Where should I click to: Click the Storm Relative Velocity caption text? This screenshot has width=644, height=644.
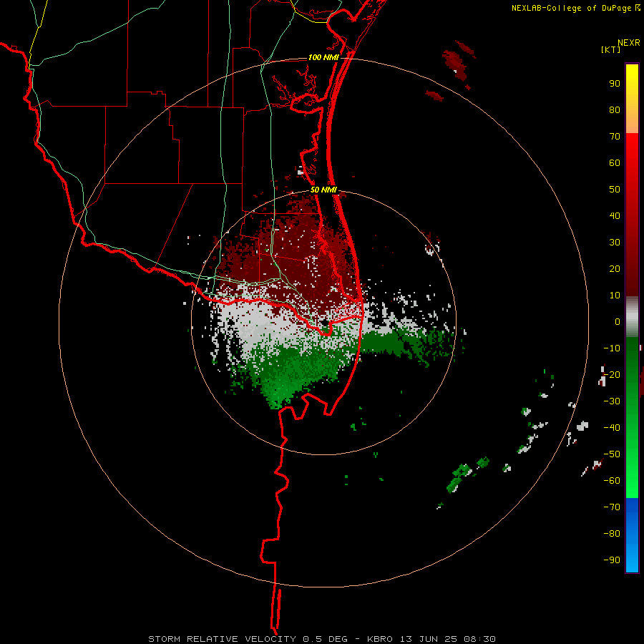tap(321, 639)
